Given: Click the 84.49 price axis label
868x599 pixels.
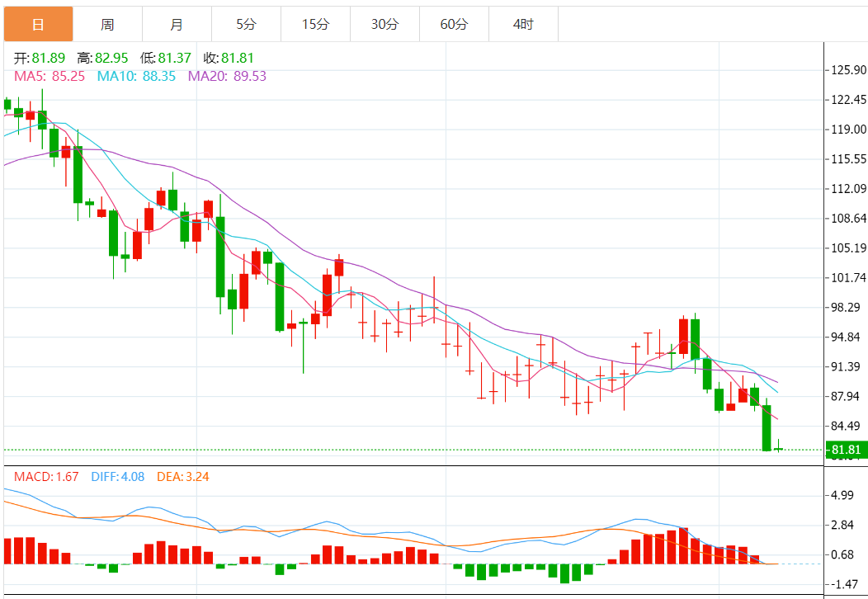Looking at the screenshot, I should [x=846, y=426].
